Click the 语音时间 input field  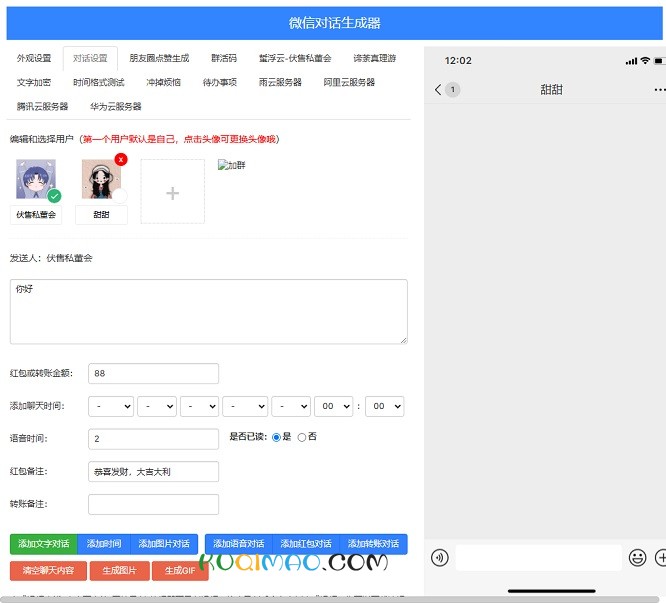pyautogui.click(x=153, y=439)
